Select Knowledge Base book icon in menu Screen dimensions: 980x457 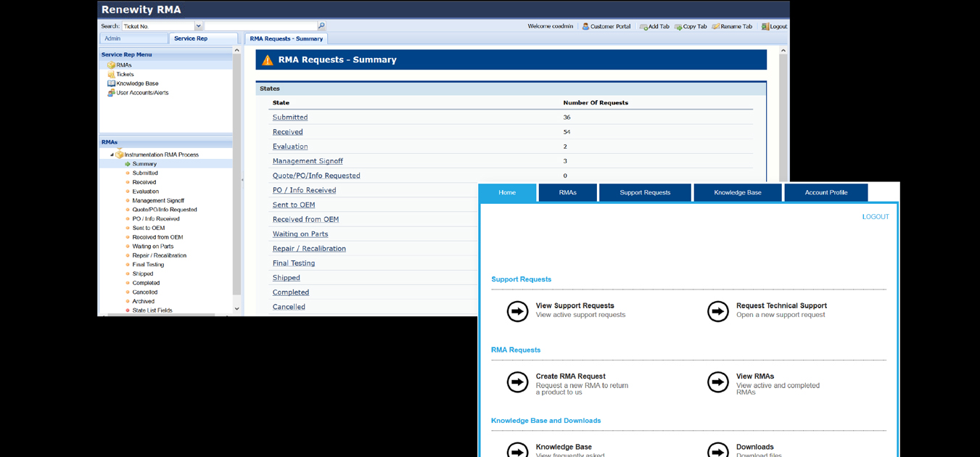click(111, 83)
